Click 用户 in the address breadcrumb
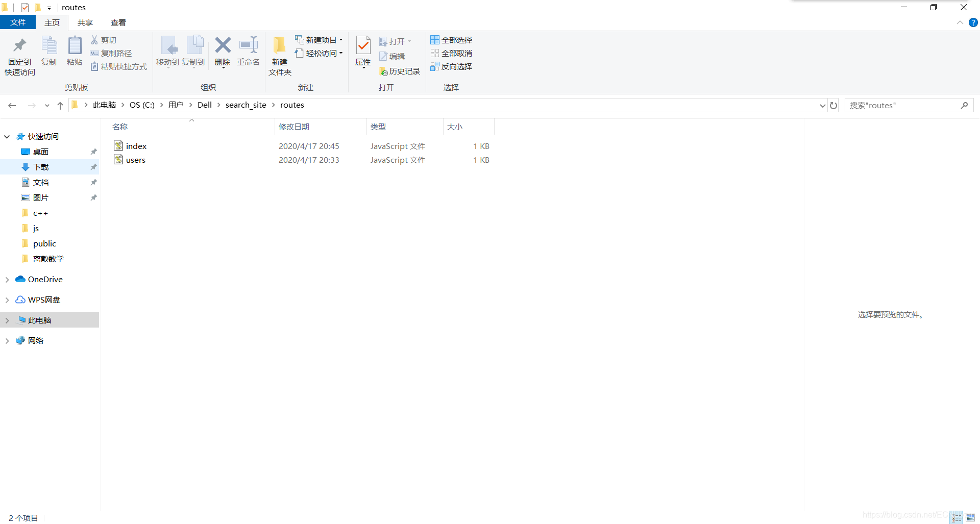980x524 pixels. (176, 105)
